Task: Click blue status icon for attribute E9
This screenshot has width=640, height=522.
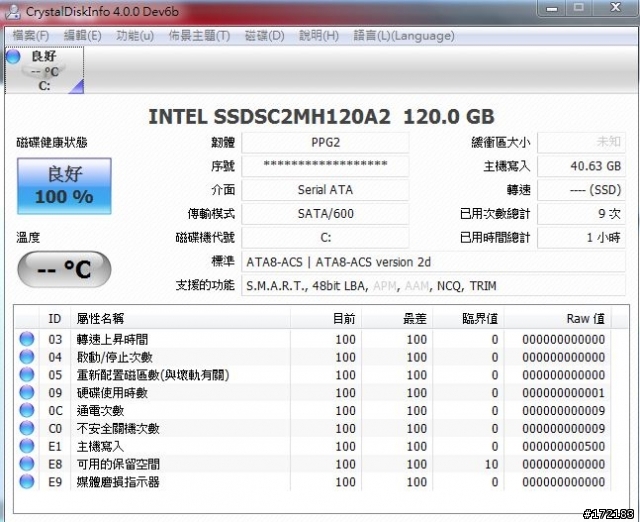Action: click(27, 482)
